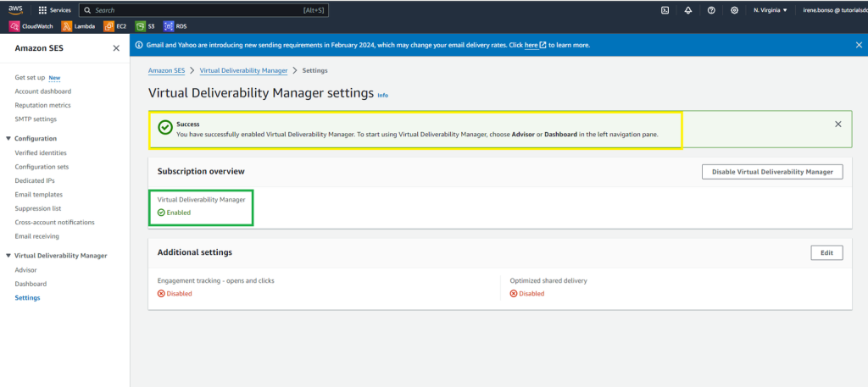Click the EC2 shortcut icon

pos(108,26)
